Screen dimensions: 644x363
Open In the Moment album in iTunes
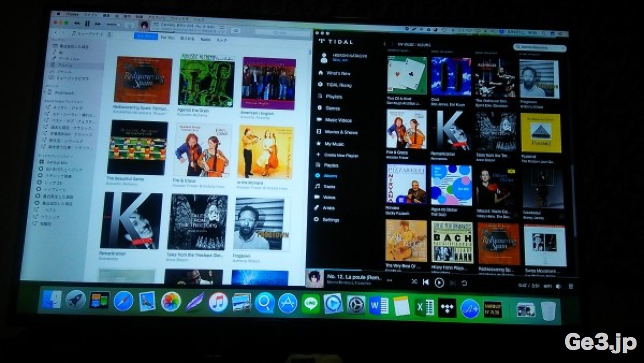click(x=266, y=152)
